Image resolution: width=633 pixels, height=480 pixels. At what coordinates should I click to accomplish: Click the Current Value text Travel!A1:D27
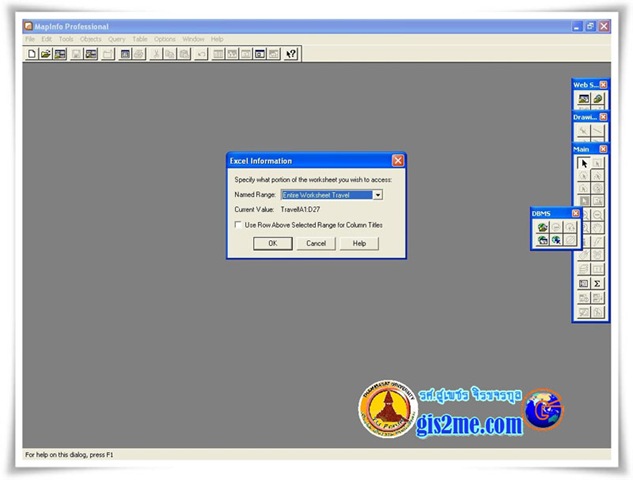pyautogui.click(x=300, y=210)
